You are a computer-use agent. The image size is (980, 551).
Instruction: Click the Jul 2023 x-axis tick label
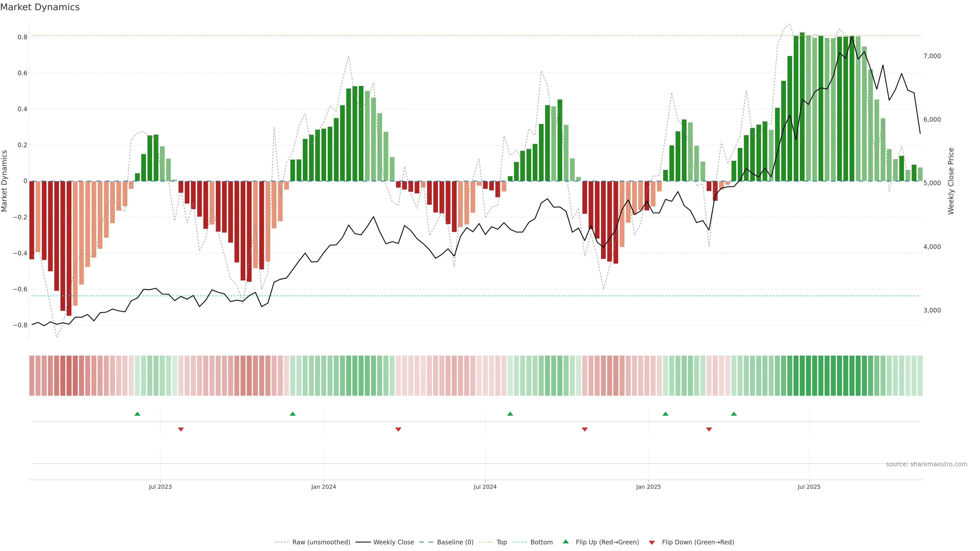160,487
